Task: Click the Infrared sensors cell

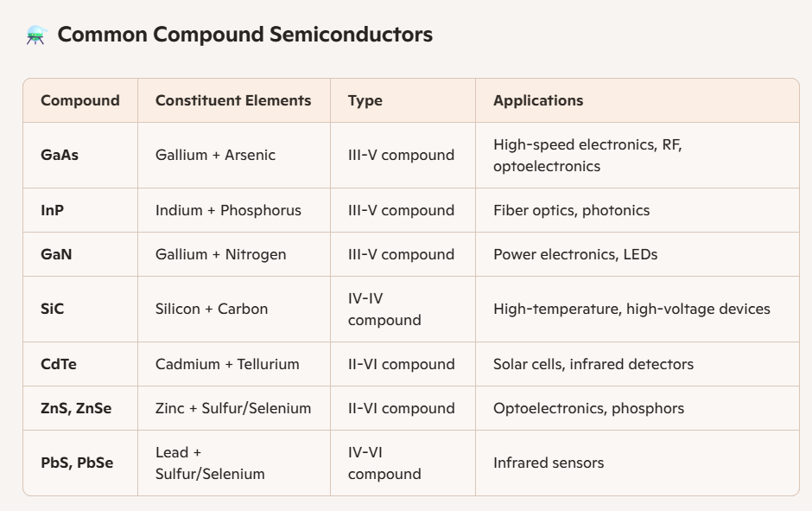Action: click(548, 463)
